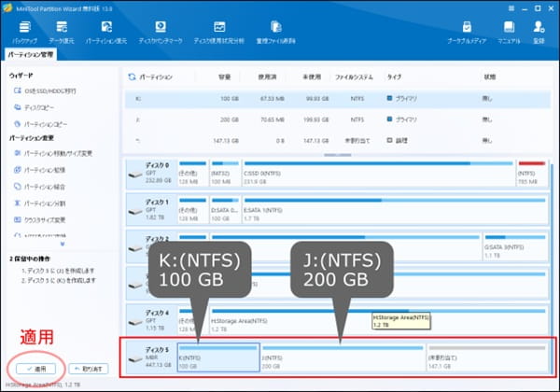Click the ウィザード section heading

(x=21, y=76)
